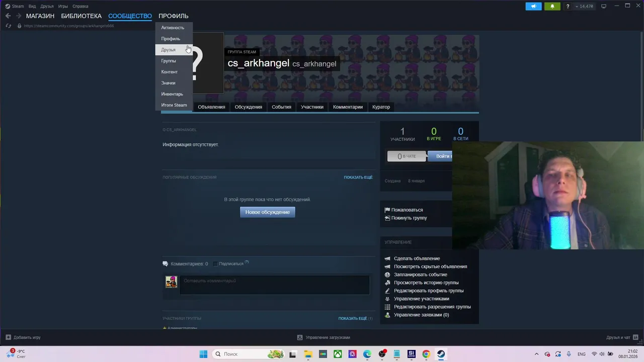Open Редактировать разрешения группы

click(432, 307)
